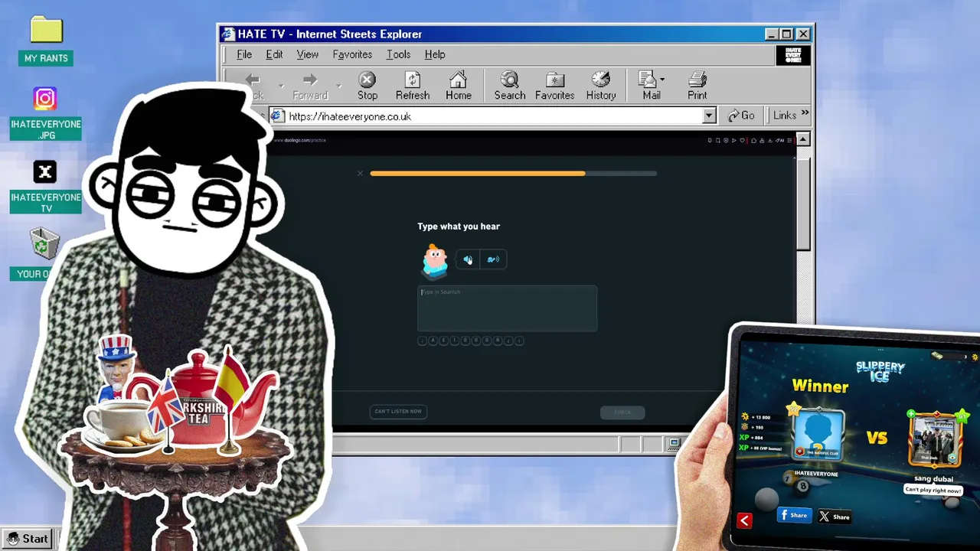Image resolution: width=980 pixels, height=551 pixels.
Task: Tap the X Share button
Action: pyautogui.click(x=835, y=517)
